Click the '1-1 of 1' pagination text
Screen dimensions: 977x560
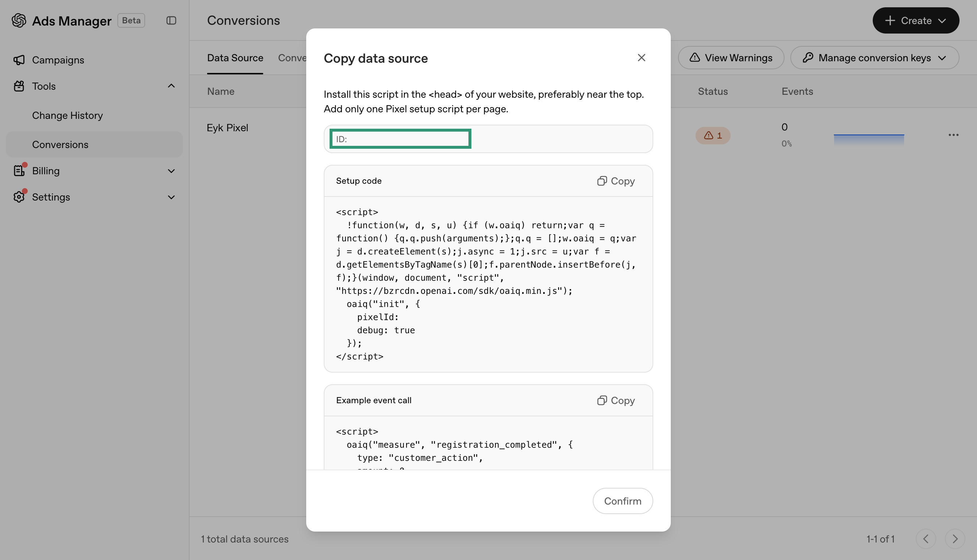click(x=880, y=539)
